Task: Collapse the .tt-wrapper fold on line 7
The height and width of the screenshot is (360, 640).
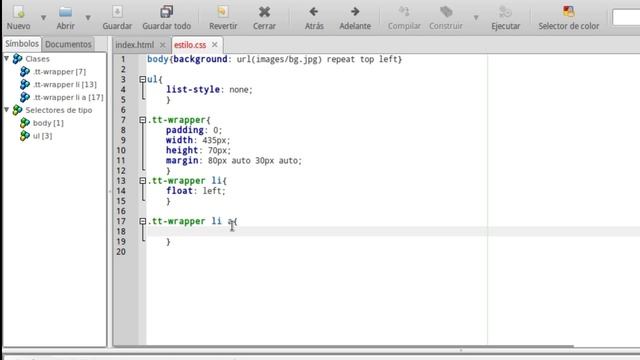Action: (142, 120)
